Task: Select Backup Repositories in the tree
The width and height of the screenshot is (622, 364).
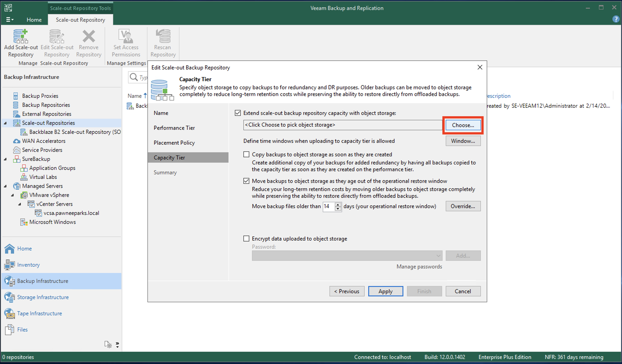Action: click(46, 105)
